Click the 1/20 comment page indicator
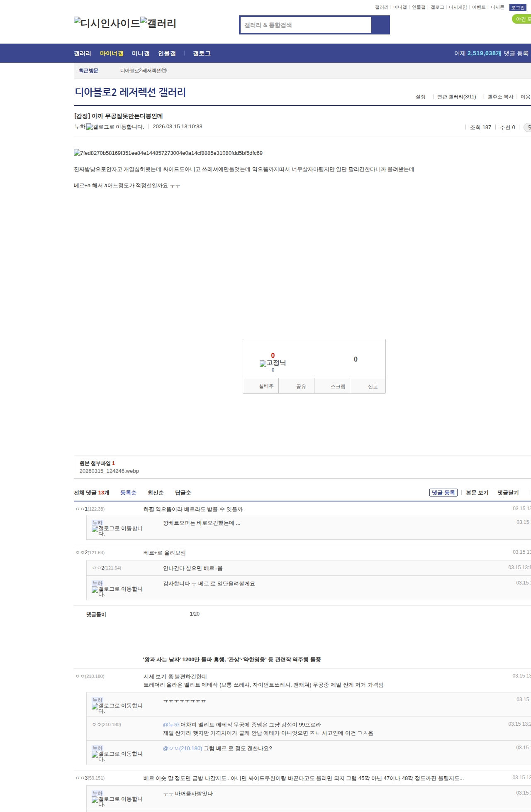Image resolution: width=531 pixels, height=812 pixels. 195,614
